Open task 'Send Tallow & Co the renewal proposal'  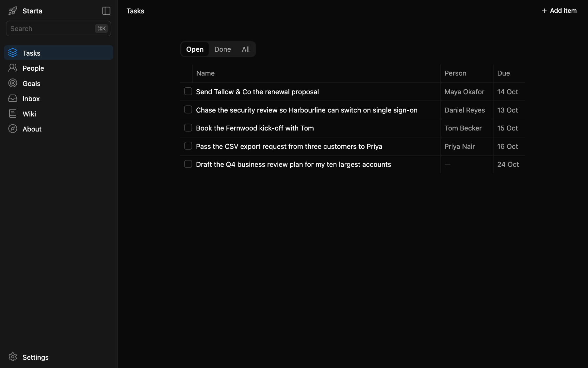[x=257, y=92]
